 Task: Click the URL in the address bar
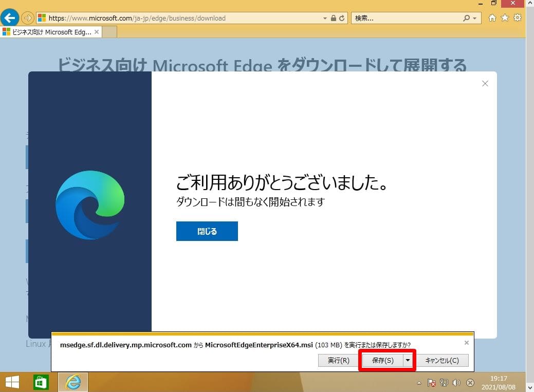(137, 18)
